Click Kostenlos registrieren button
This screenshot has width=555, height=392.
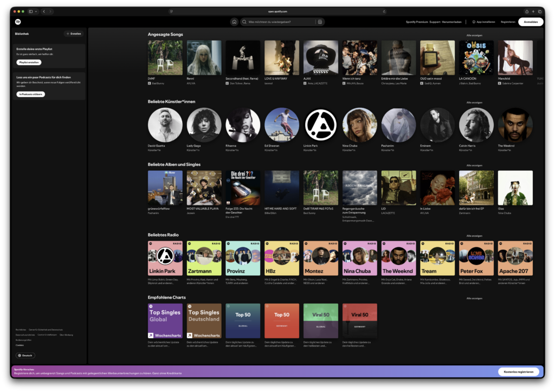click(x=519, y=372)
